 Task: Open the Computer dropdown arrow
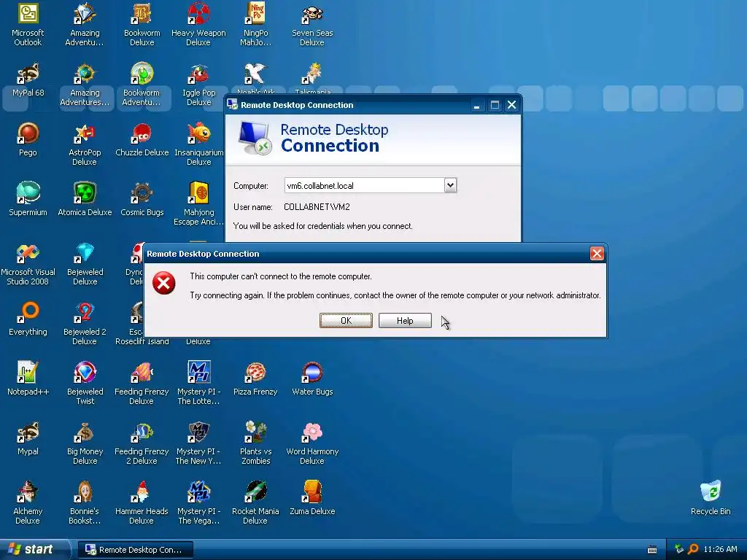click(x=450, y=185)
